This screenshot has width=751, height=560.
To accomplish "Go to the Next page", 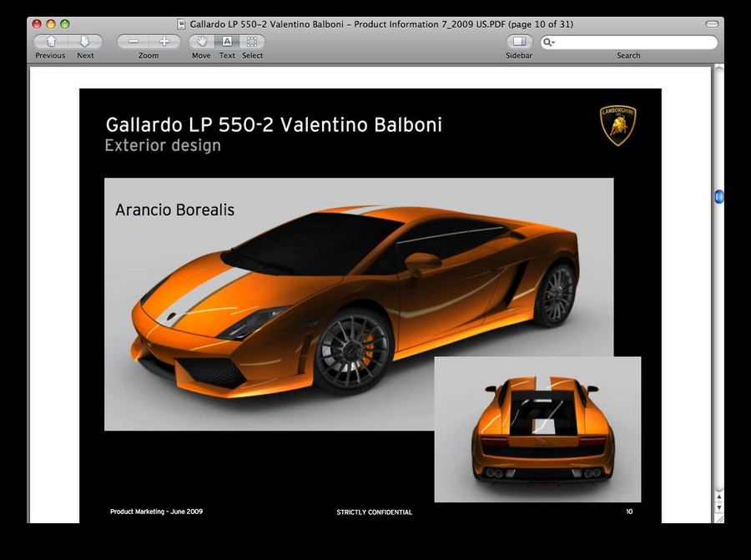I will pyautogui.click(x=85, y=42).
